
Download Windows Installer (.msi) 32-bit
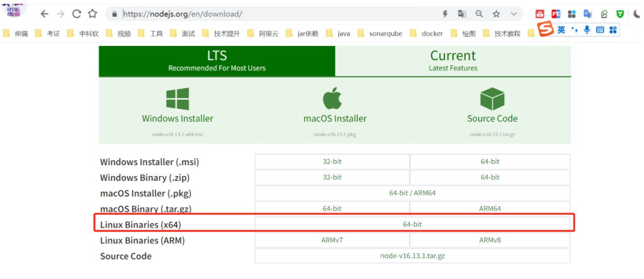(x=332, y=162)
